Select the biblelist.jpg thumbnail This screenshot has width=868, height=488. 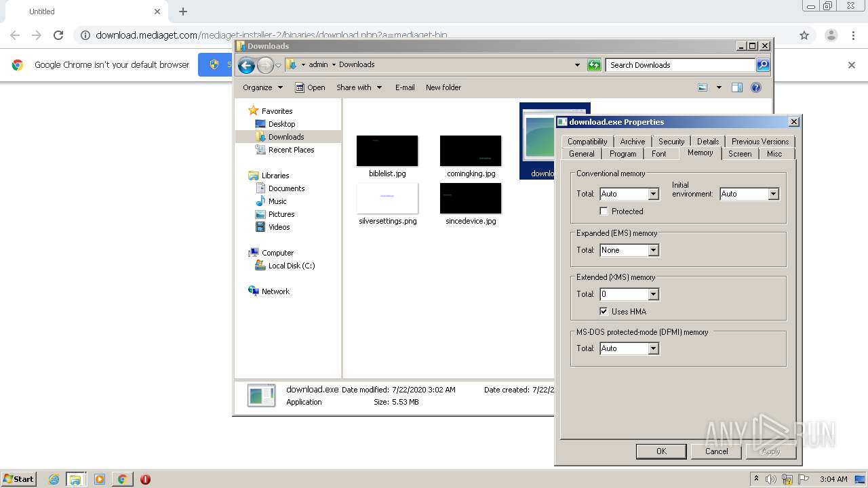tap(387, 150)
